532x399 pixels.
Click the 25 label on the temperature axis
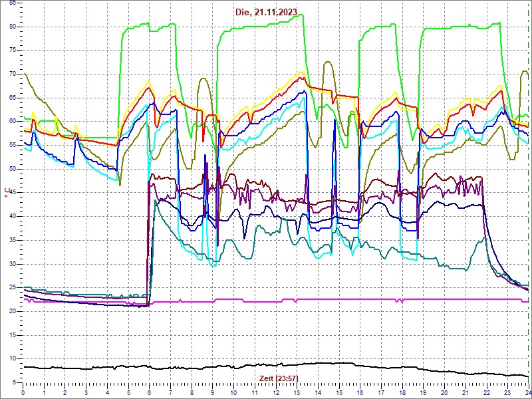13,288
